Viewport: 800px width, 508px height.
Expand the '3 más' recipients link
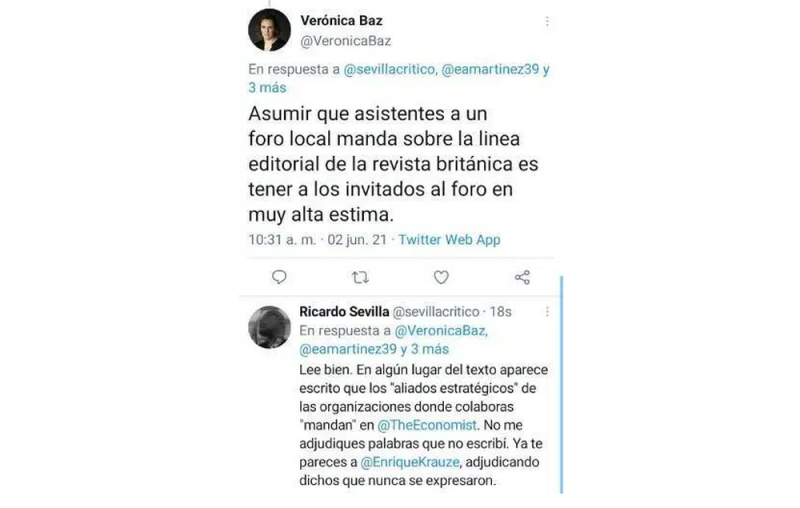pyautogui.click(x=267, y=88)
